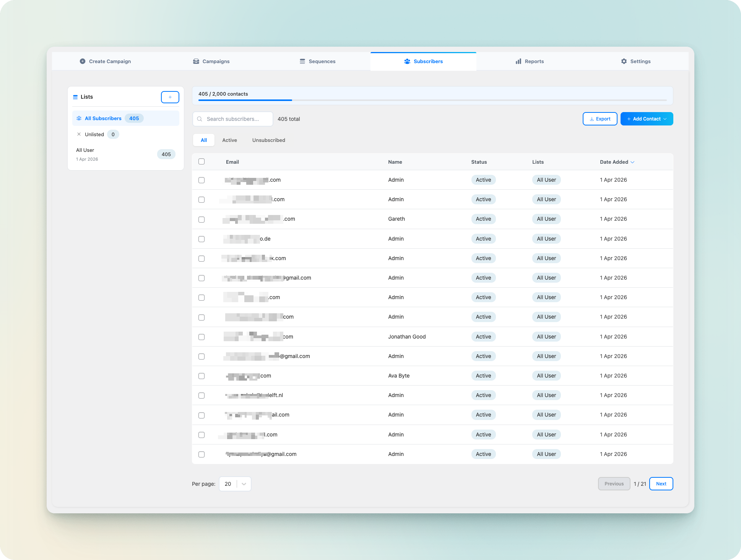Screen dimensions: 741x560
Task: Select the checkbox beside Jonathan Good
Action: [x=201, y=337]
